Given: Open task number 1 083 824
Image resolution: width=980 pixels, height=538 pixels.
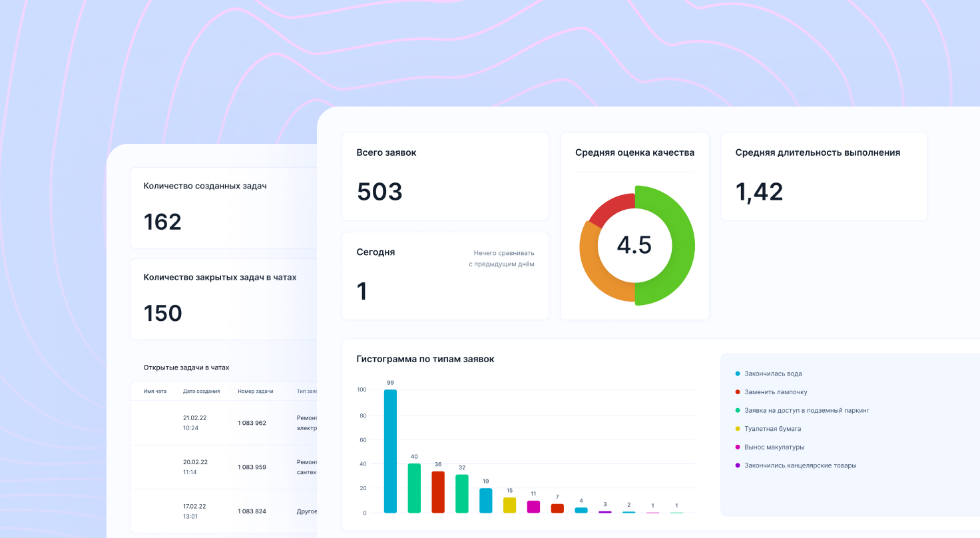Looking at the screenshot, I should (x=252, y=511).
